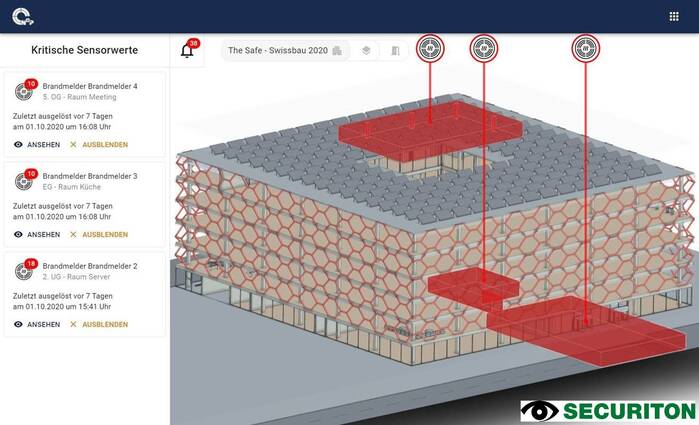The image size is (699, 425).
Task: Hide Brandmelder 2 via AUSBLENDEN
Action: (x=99, y=324)
